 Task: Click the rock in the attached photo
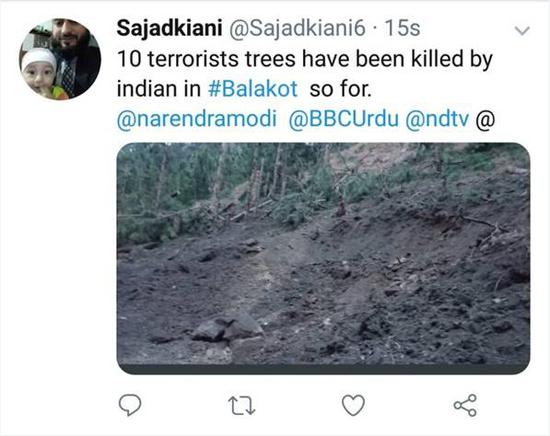pos(227,329)
